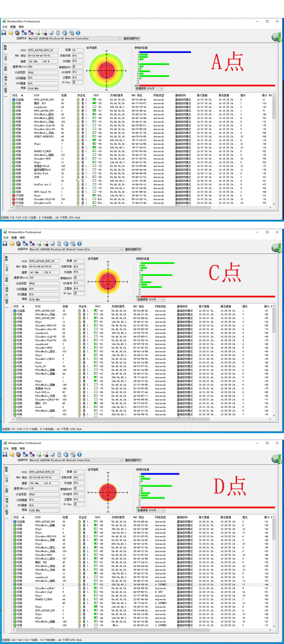The height and width of the screenshot is (644, 284).
Task: Click the 频率 field 5180 MHz in the A点 window
Action: pyautogui.click(x=43, y=89)
